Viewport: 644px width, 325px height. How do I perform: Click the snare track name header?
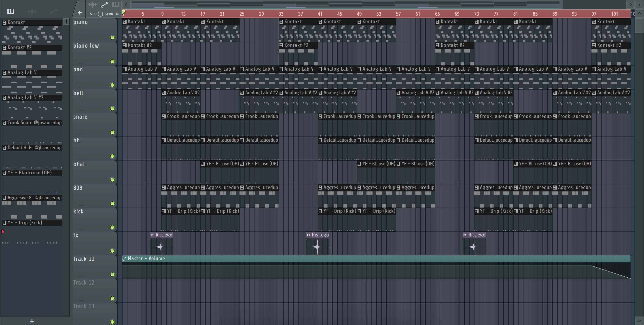coord(80,117)
